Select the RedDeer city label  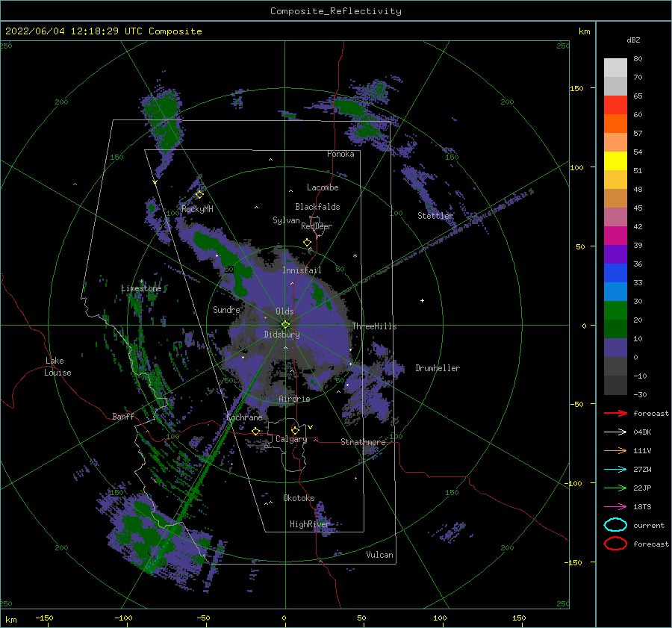317,226
